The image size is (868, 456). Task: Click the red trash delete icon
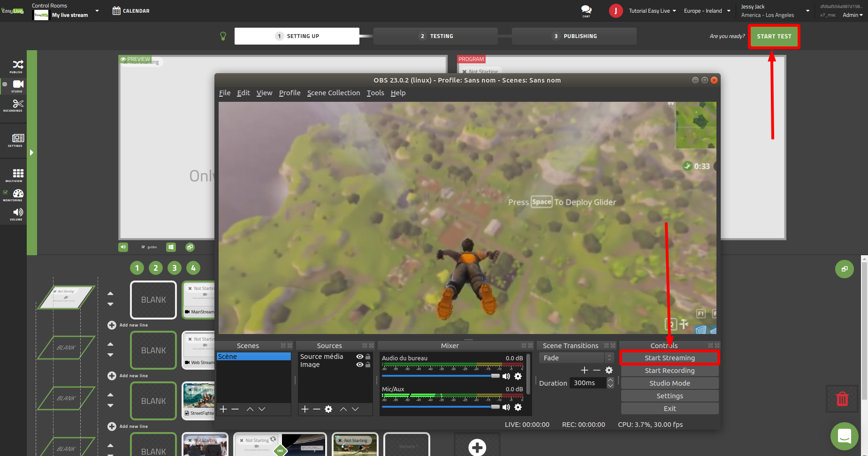[842, 399]
